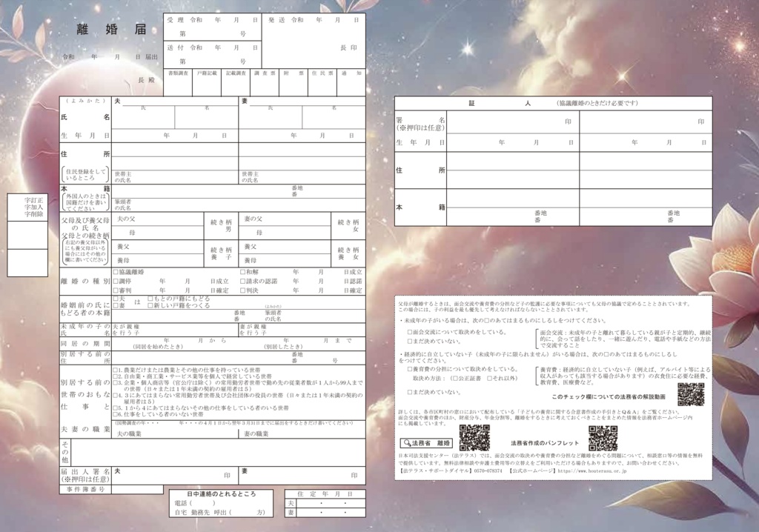Click the 妻の父 field

[285, 219]
